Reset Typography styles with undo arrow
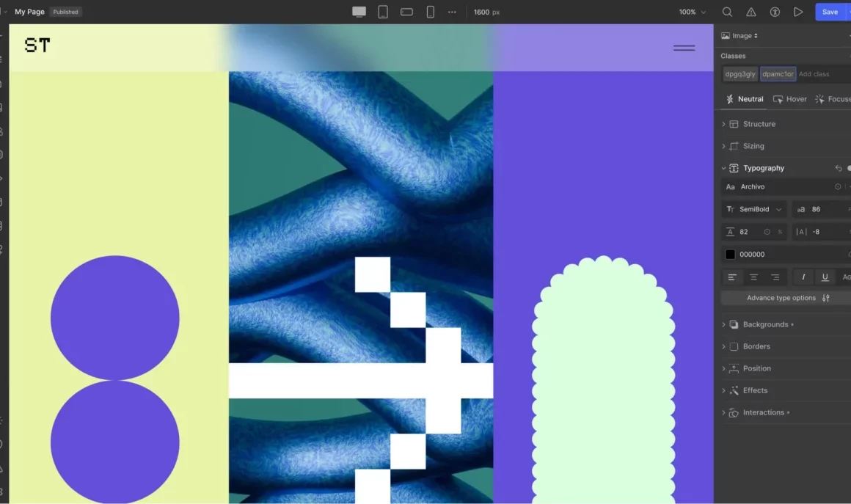This screenshot has height=504, width=851. [x=839, y=168]
